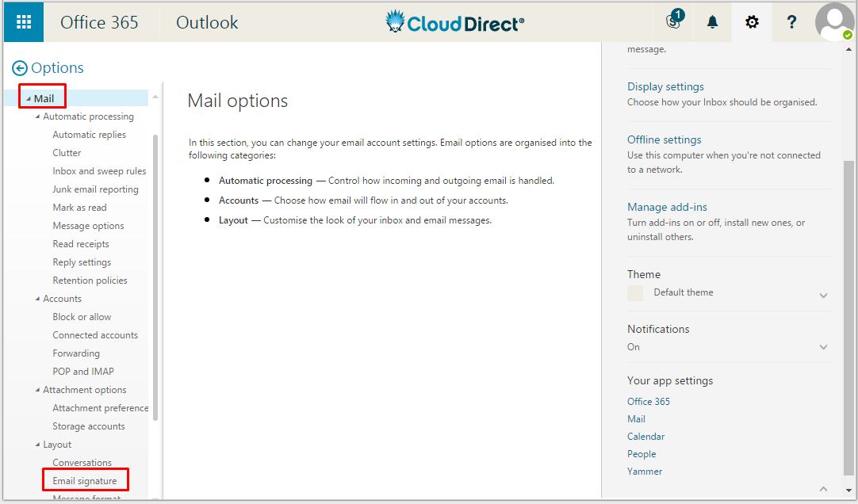Viewport: 858px width, 504px height.
Task: Select Email signature in Layout
Action: pyautogui.click(x=84, y=481)
